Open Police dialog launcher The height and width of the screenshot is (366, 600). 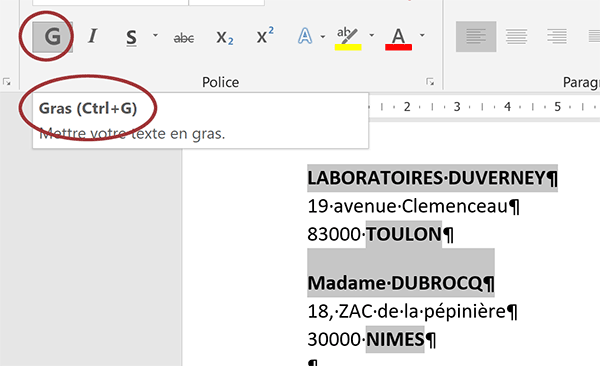430,82
